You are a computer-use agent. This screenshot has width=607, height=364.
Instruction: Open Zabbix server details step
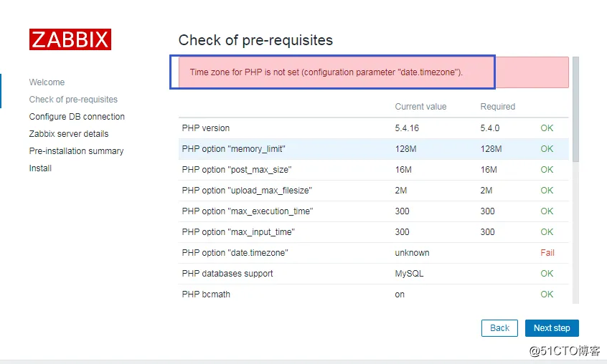pos(69,134)
